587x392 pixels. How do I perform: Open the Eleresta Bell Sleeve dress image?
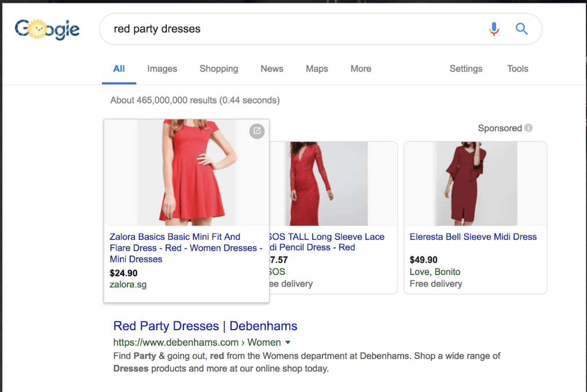tap(475, 183)
